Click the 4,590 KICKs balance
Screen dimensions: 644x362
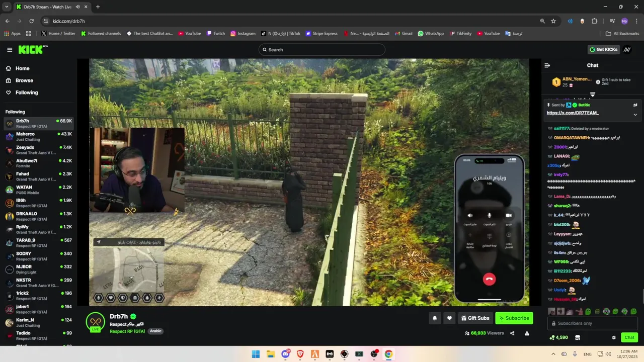pyautogui.click(x=558, y=337)
